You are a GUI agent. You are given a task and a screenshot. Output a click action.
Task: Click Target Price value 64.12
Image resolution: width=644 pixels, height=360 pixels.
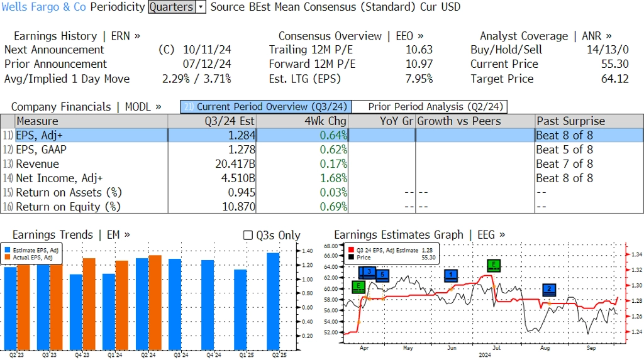point(615,79)
